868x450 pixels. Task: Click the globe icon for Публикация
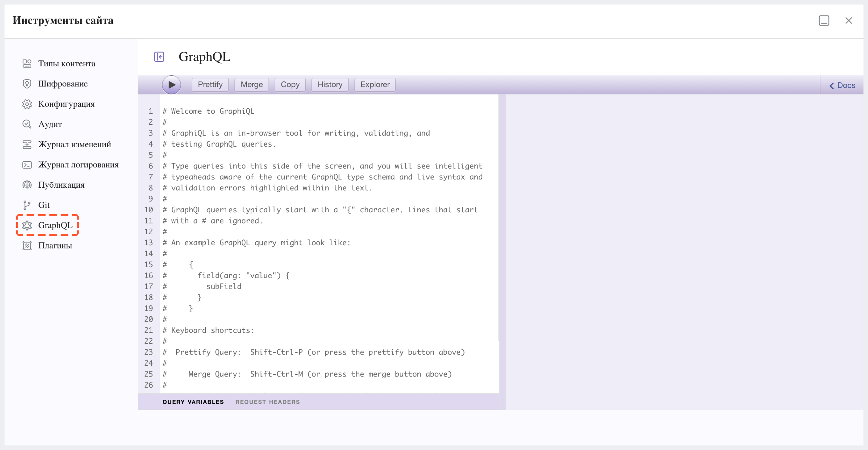point(27,185)
